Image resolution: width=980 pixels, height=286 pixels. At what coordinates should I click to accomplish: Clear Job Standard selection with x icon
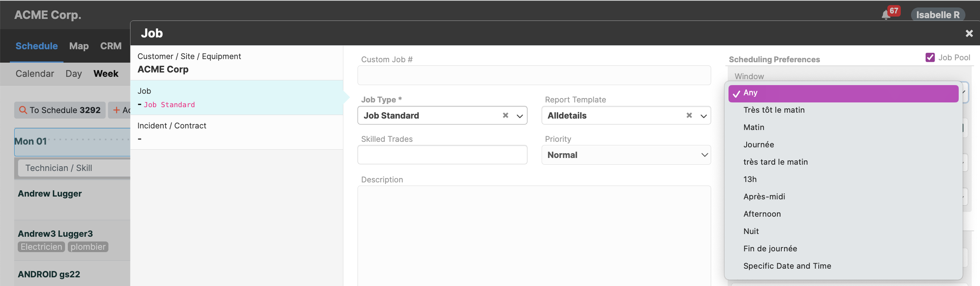point(505,115)
